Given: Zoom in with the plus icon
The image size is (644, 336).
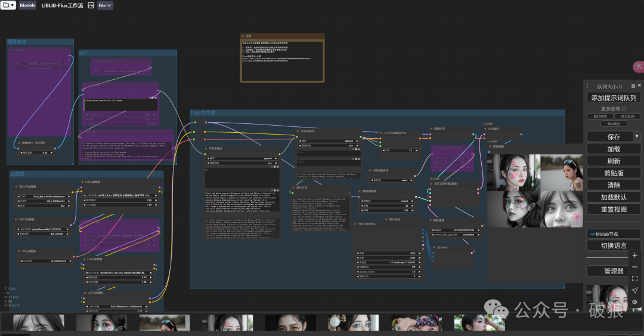Looking at the screenshot, I should pos(634,256).
